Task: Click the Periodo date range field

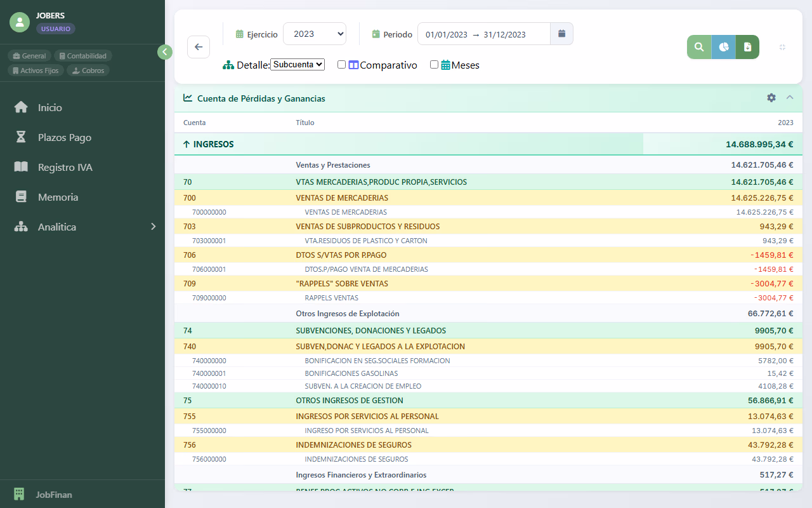Action: 483,34
